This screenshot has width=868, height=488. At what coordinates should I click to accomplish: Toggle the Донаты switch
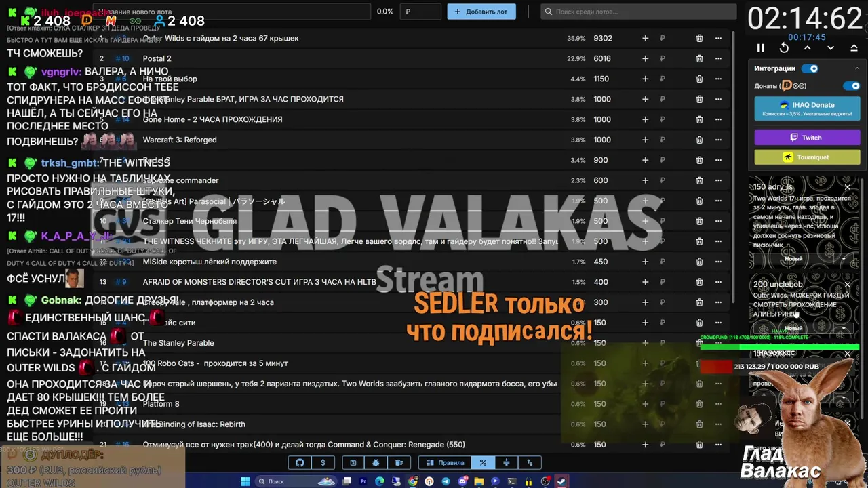(x=851, y=86)
